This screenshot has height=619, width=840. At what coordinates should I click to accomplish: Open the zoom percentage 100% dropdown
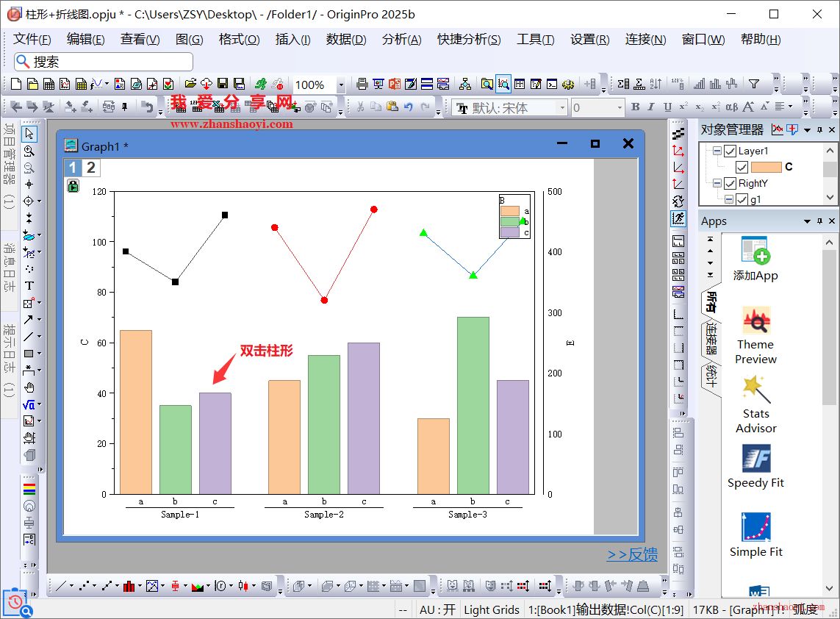(341, 85)
